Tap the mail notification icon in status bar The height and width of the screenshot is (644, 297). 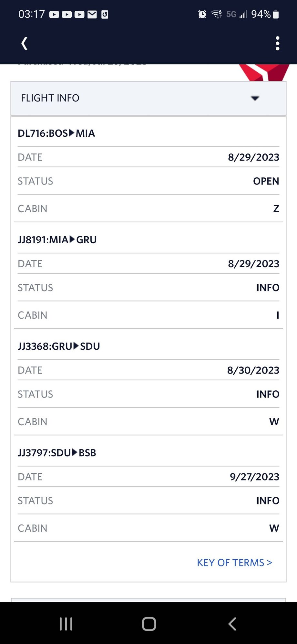92,14
